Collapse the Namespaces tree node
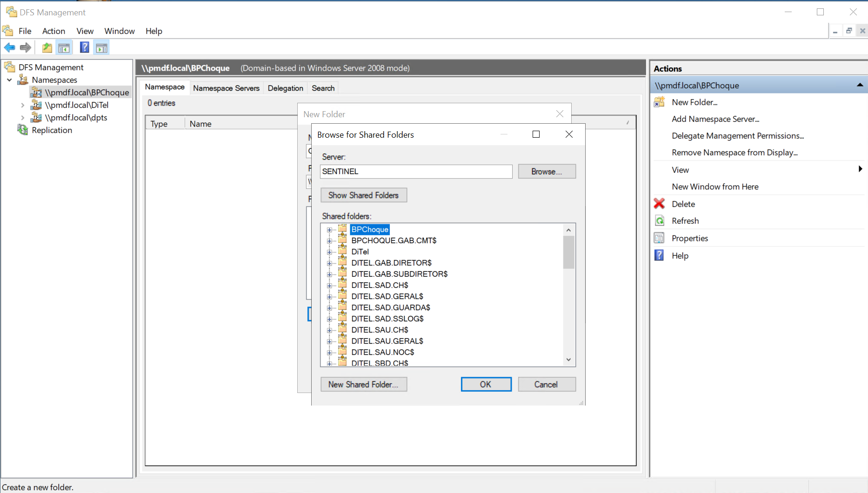 click(x=9, y=80)
